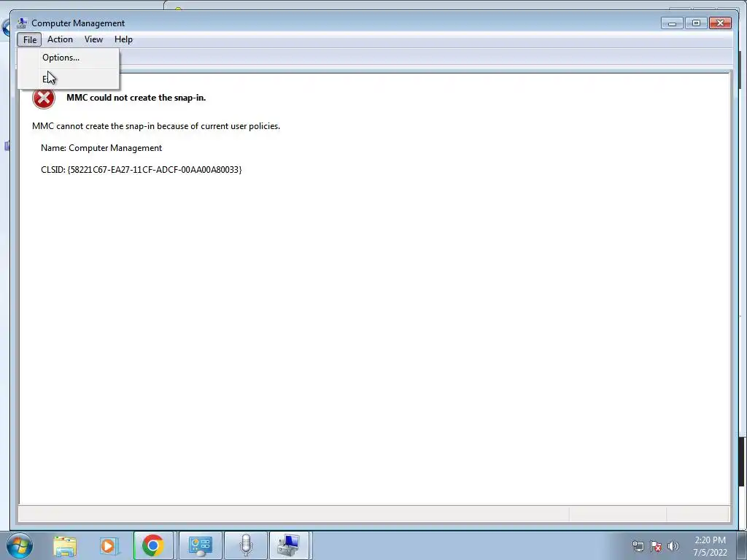Viewport: 747px width, 560px height.
Task: Click the network tray icon
Action: click(638, 546)
